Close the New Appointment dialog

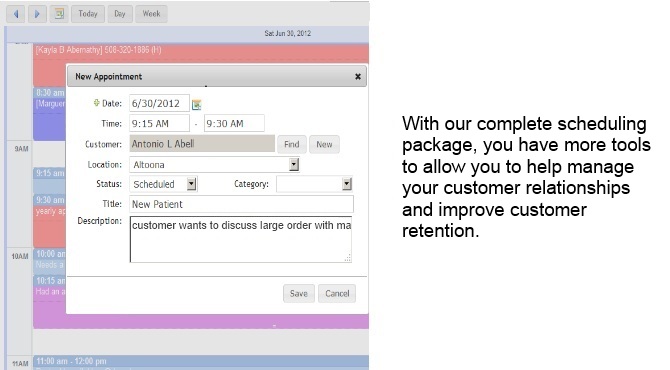(358, 76)
